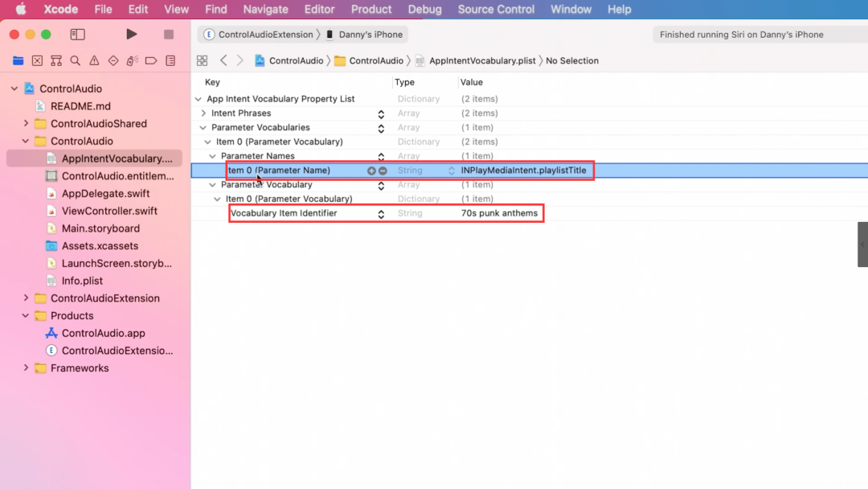Viewport: 868px width, 489px height.
Task: Expand the ControlAudioExtension folder
Action: click(26, 298)
